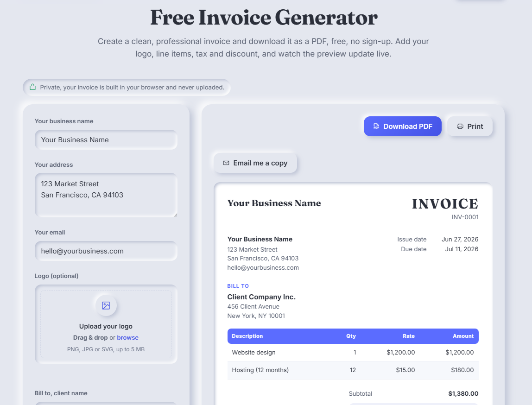Focus the Your address text area
The width and height of the screenshot is (532, 405).
coord(106,195)
